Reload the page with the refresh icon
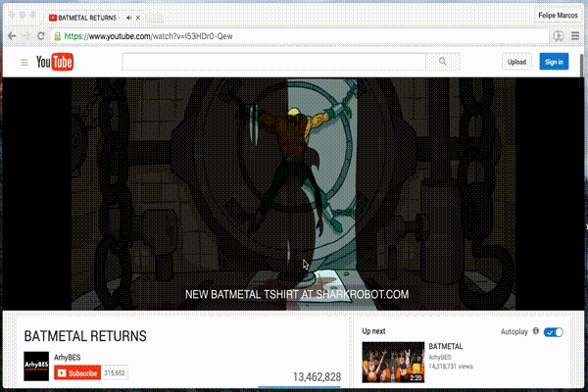This screenshot has height=392, width=588. pos(41,36)
